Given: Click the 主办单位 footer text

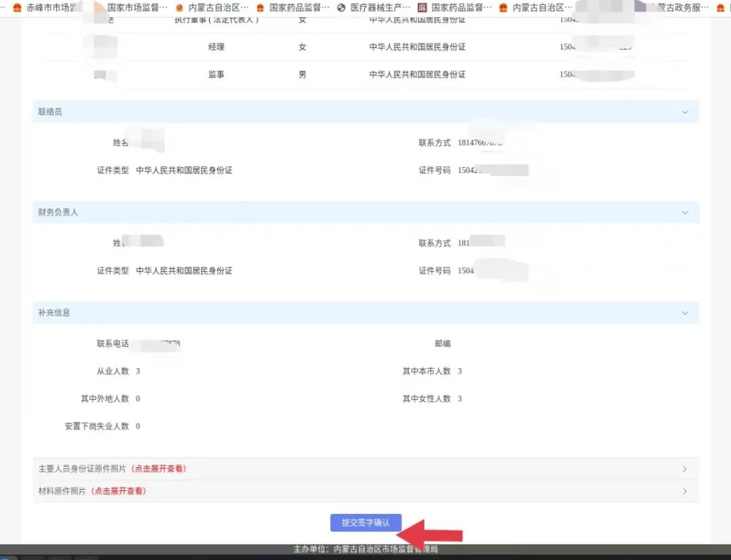Looking at the screenshot, I should coord(365,550).
